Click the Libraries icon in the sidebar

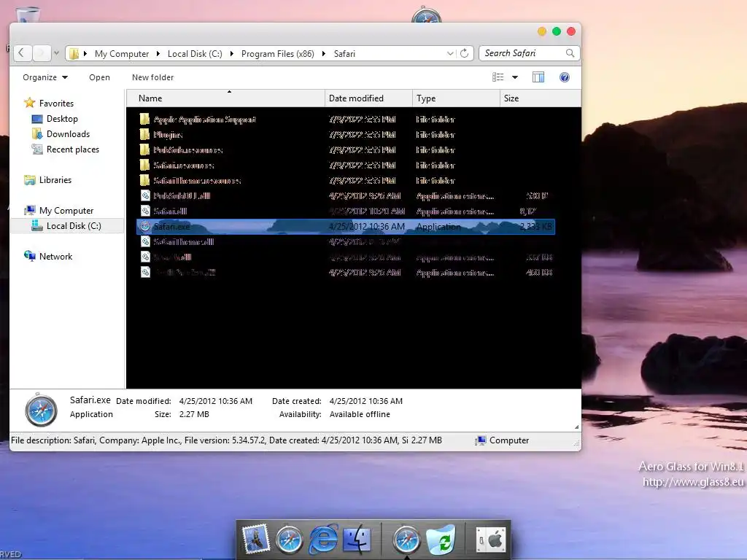[x=29, y=180]
